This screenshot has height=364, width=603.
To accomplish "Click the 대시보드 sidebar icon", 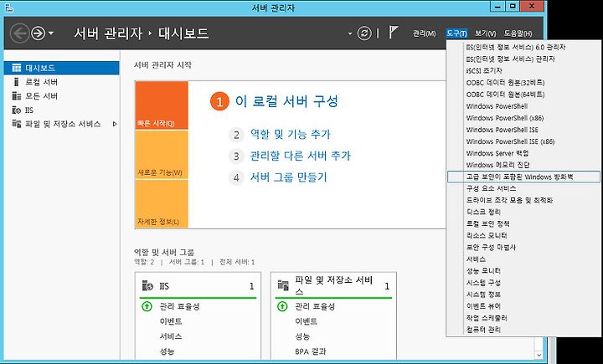I will tap(17, 68).
